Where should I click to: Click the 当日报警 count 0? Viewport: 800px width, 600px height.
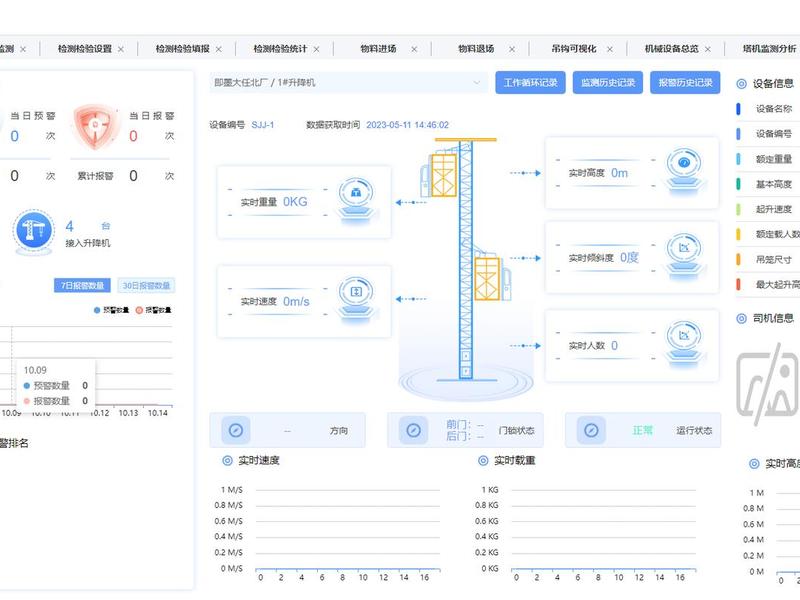point(133,136)
